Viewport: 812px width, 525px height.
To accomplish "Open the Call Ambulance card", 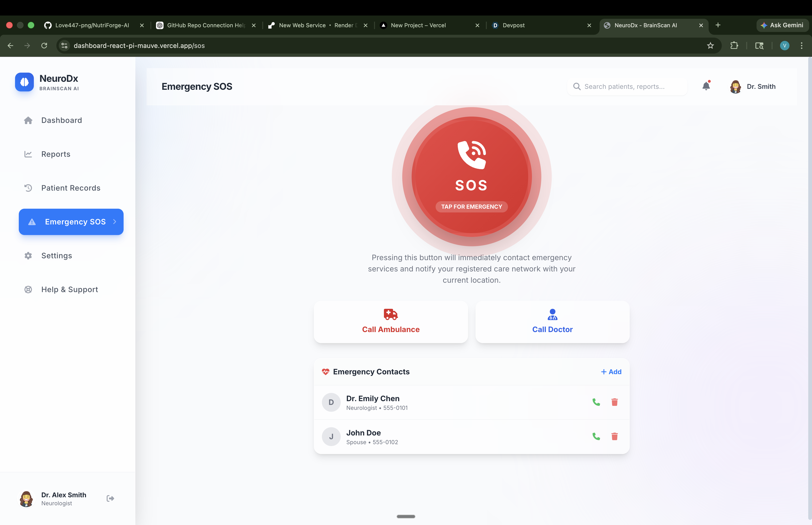I will pyautogui.click(x=390, y=322).
